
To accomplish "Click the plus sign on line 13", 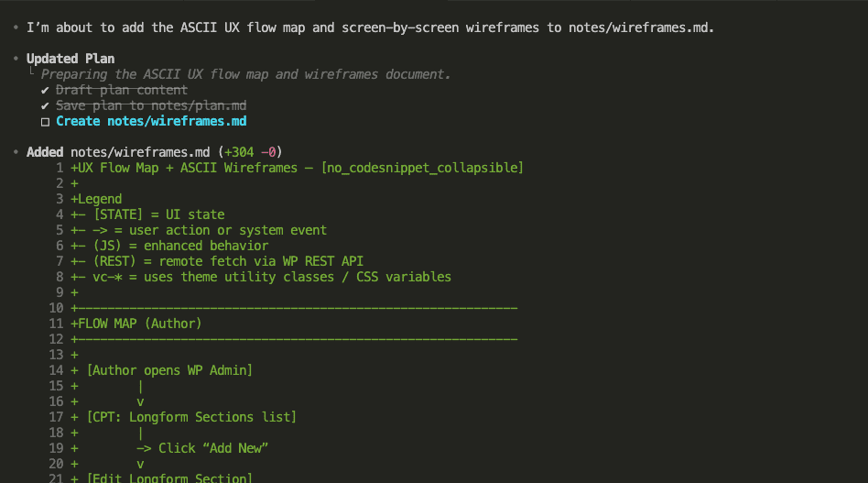I will (x=74, y=355).
